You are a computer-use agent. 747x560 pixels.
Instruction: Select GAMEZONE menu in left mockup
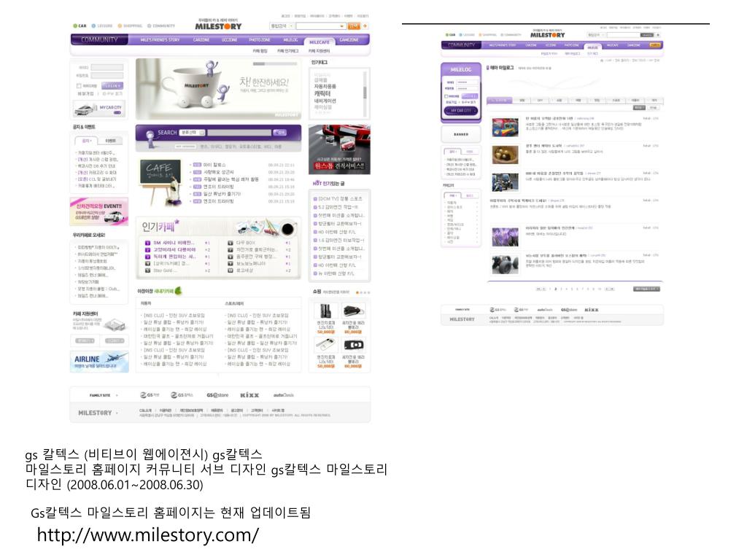point(349,40)
